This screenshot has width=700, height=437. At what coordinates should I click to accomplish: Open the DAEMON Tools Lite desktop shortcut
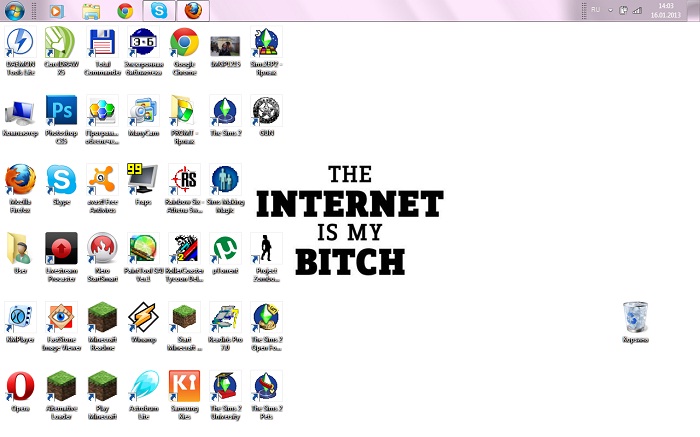click(20, 42)
